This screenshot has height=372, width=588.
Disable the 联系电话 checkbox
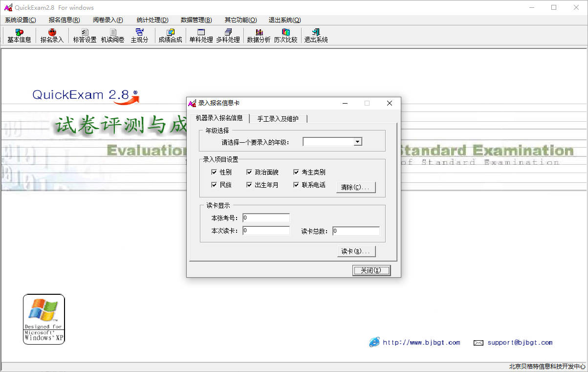coord(296,185)
